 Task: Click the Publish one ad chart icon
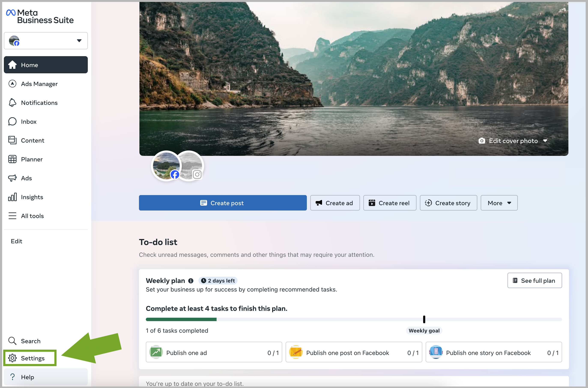pos(156,352)
